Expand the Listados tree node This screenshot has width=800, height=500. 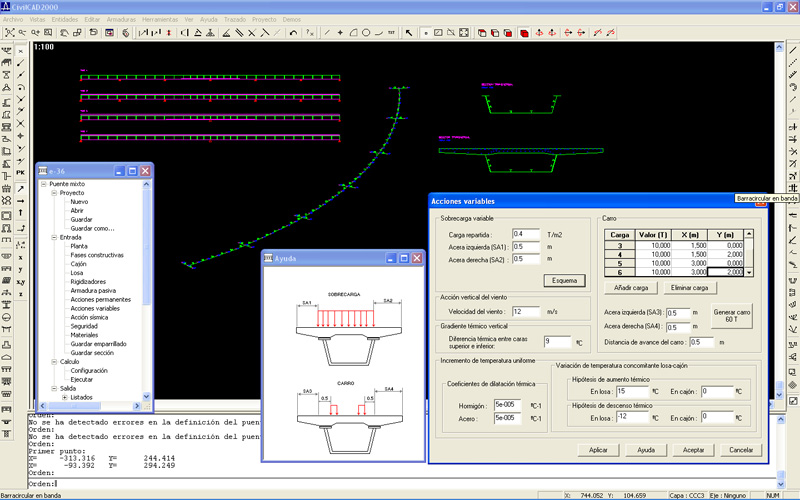point(64,397)
